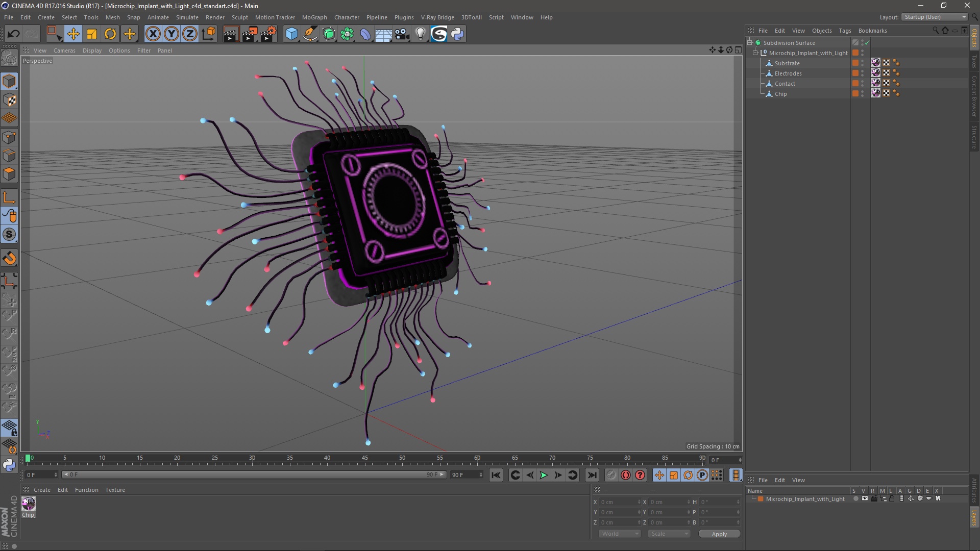Click Substrate layer color swatch

click(855, 63)
